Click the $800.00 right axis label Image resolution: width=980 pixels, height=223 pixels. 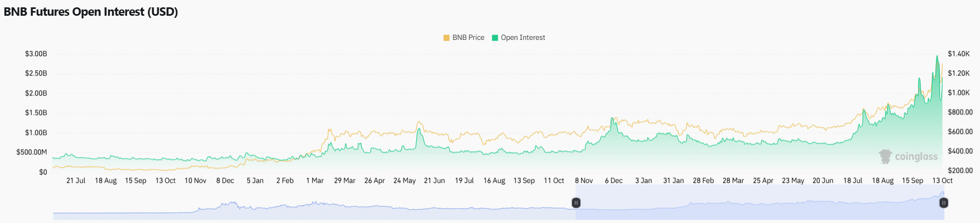click(960, 112)
